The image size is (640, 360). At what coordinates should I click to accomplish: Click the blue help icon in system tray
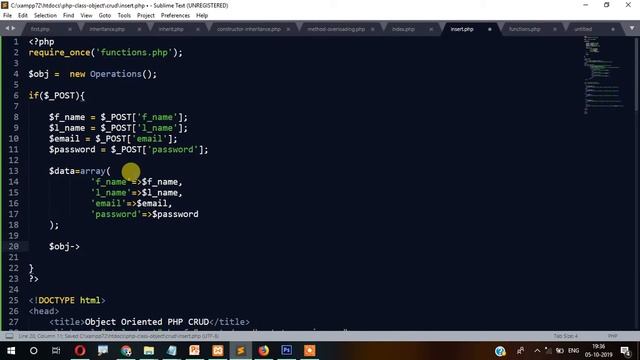tap(500, 351)
